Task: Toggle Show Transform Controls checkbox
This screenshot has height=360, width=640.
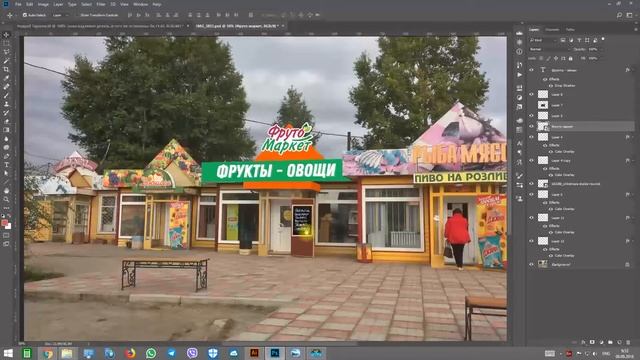Action: (x=78, y=15)
